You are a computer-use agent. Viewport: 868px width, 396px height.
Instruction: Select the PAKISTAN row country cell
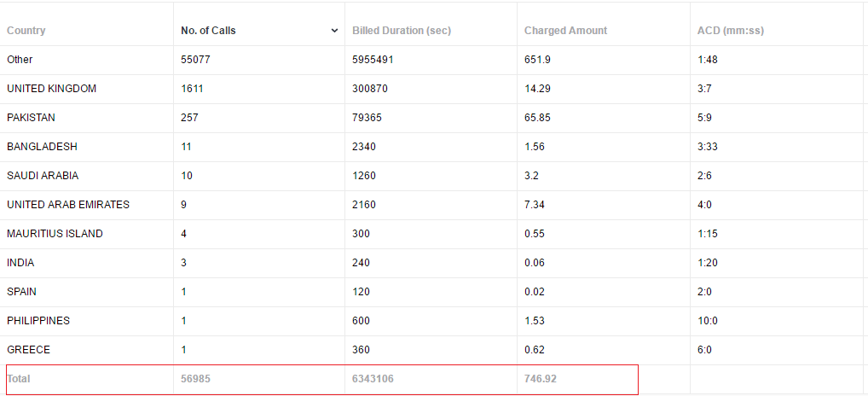(31, 118)
